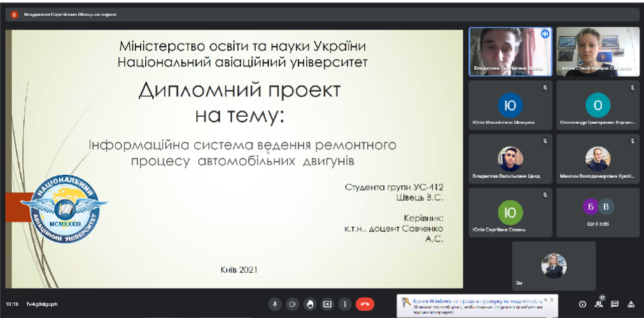The height and width of the screenshot is (318, 644).
Task: Click the purple Б avatar
Action: [x=591, y=206]
